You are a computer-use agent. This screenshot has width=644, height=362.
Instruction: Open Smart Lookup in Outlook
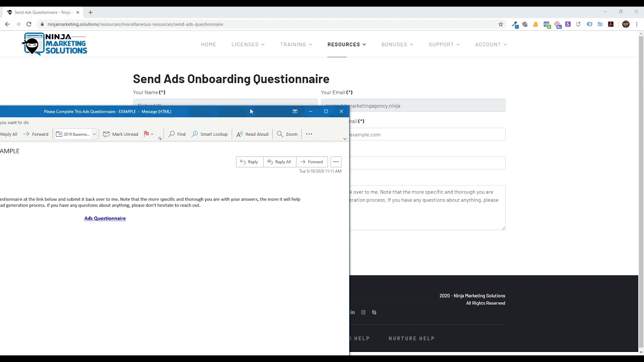209,134
